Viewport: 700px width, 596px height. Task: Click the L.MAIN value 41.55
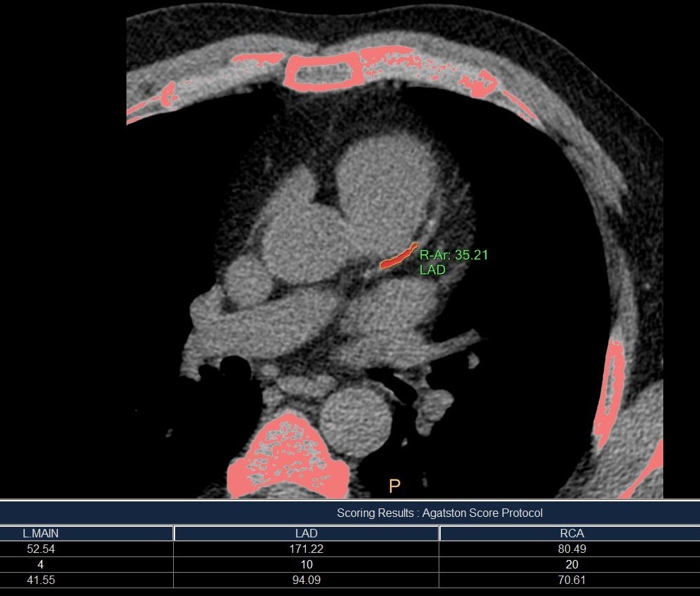[41, 580]
